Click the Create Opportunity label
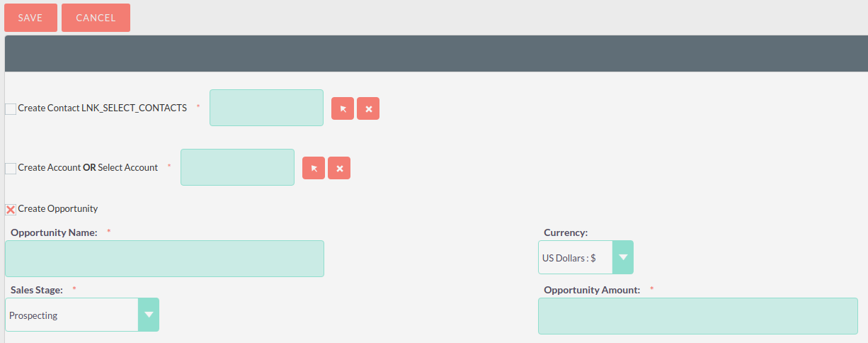 (58, 208)
